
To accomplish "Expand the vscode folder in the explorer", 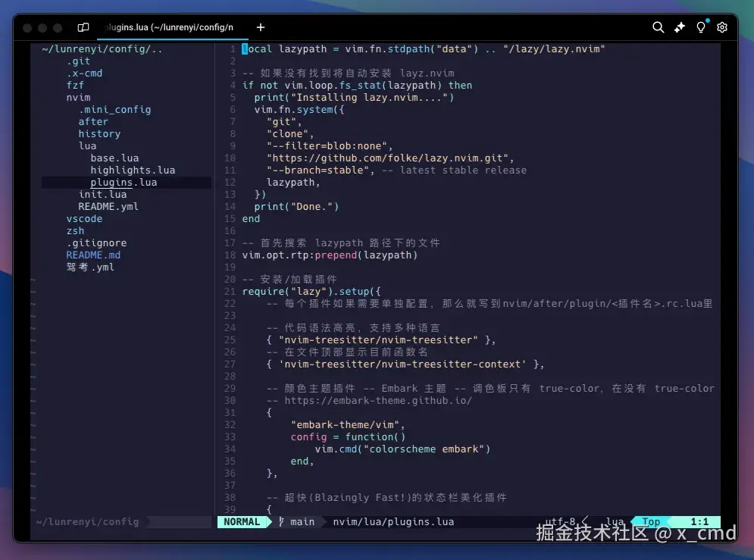I will click(x=84, y=218).
